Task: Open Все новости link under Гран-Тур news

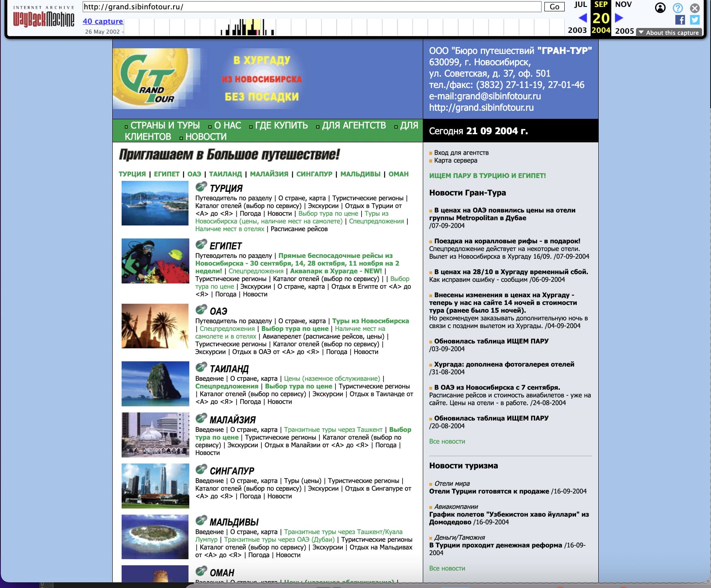Action: pyautogui.click(x=447, y=441)
